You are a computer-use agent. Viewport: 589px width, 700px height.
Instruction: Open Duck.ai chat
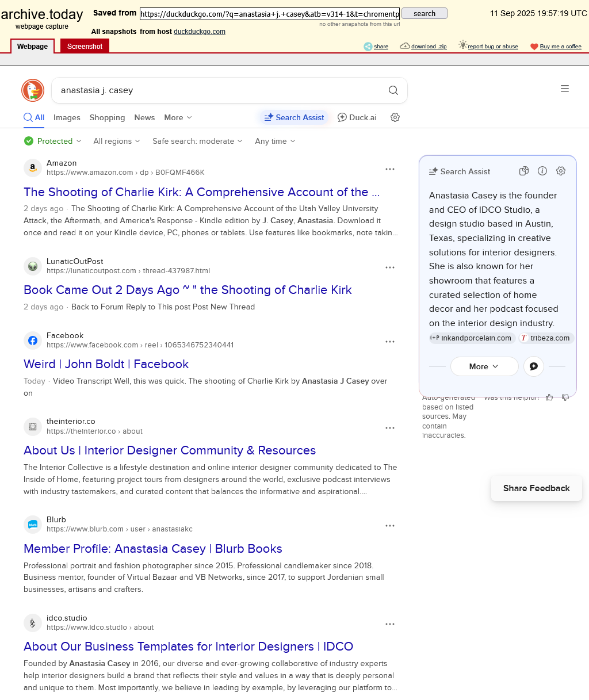(x=357, y=117)
